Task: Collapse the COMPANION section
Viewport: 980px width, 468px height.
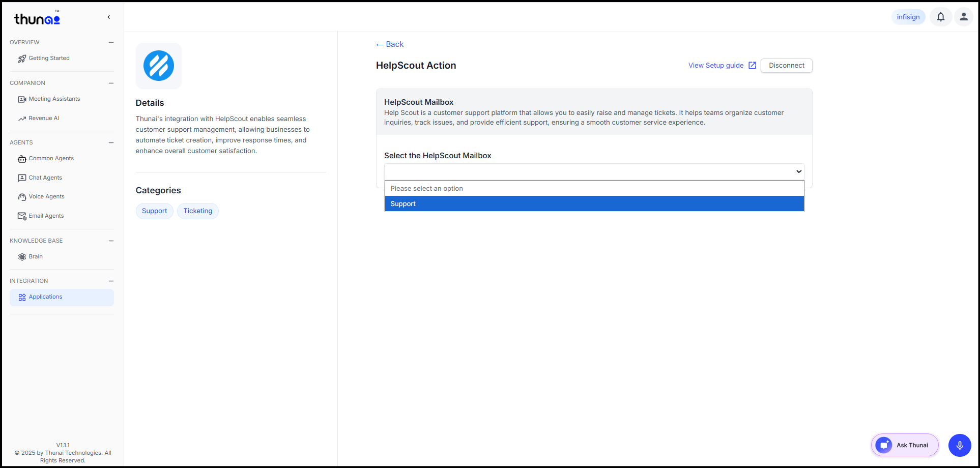Action: click(111, 83)
